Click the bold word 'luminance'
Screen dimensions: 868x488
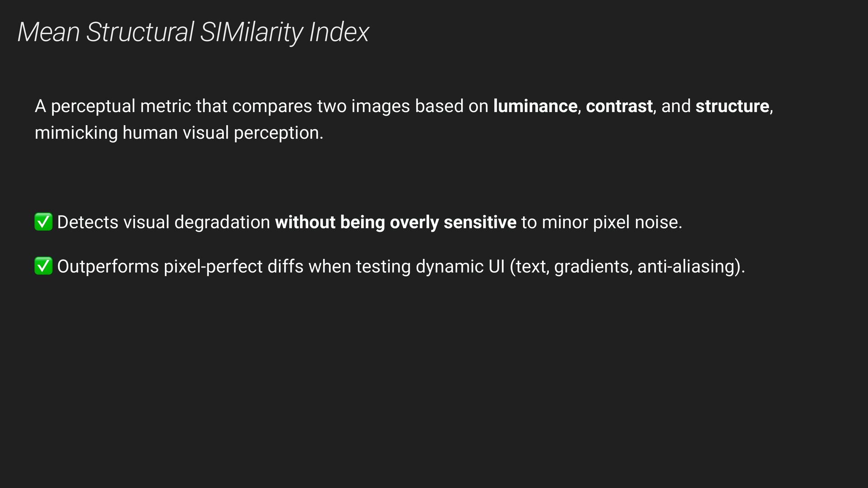pos(535,106)
